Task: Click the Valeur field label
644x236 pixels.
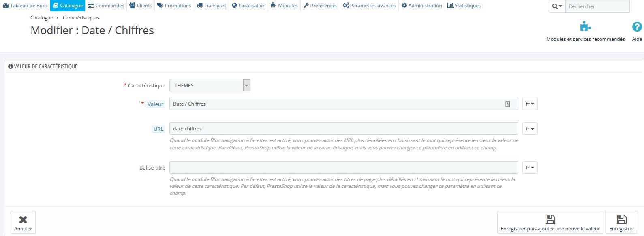Action: point(155,104)
